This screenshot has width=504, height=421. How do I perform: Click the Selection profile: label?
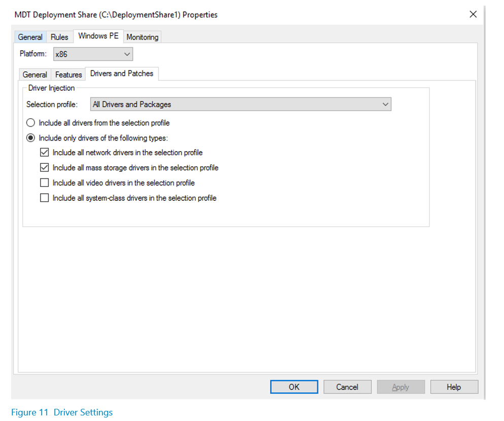click(x=52, y=104)
